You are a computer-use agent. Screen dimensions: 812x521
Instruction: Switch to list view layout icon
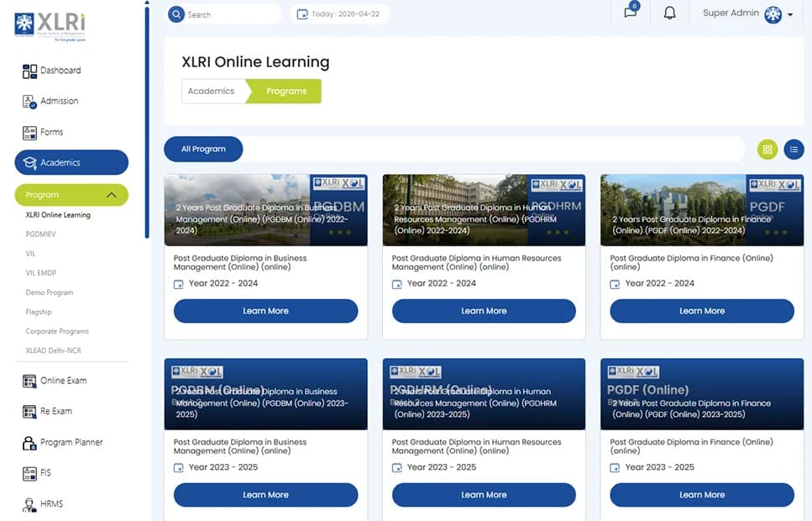[x=794, y=150]
